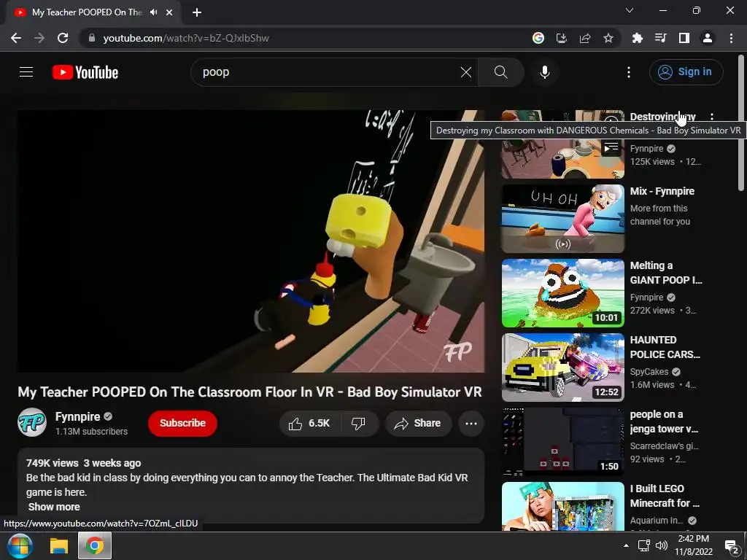
Task: Mute tab via speaker icon on tab
Action: [153, 12]
